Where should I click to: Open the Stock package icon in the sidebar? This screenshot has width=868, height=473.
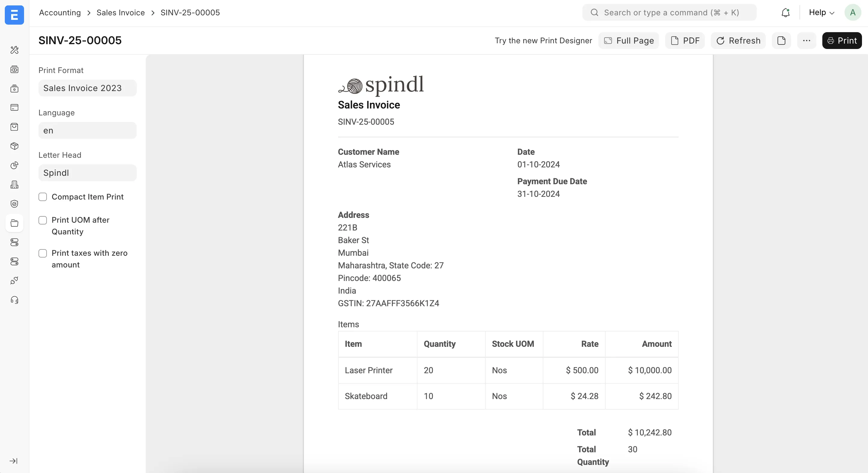tap(14, 146)
